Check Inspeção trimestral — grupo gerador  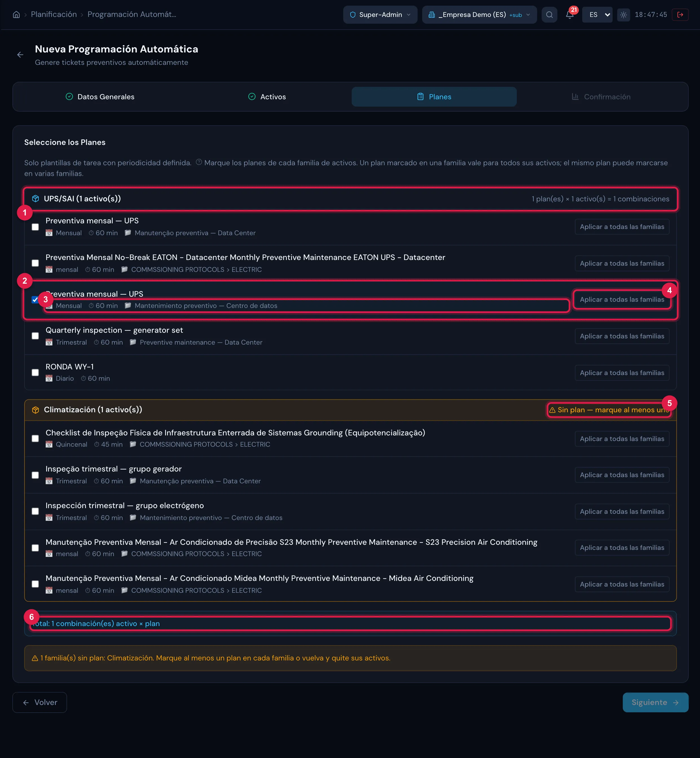(x=35, y=475)
